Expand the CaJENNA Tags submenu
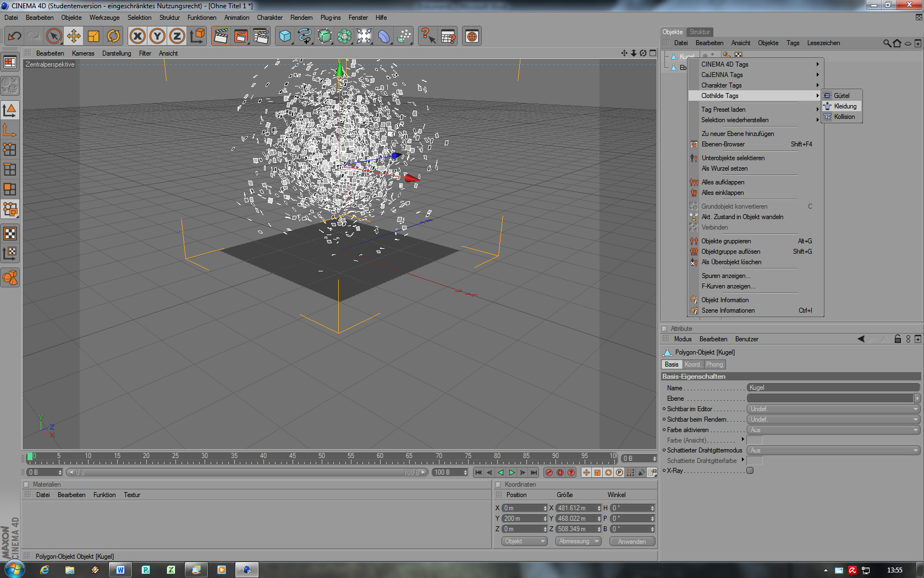 pos(756,75)
